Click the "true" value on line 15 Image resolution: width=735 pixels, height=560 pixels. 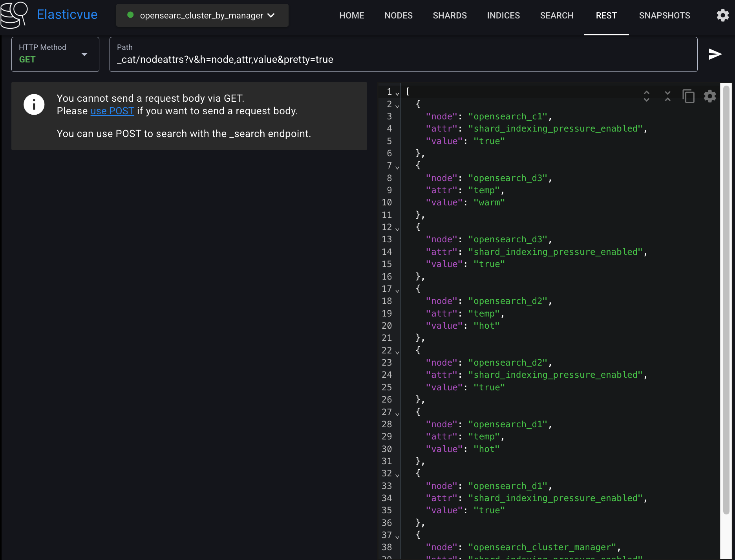(489, 264)
